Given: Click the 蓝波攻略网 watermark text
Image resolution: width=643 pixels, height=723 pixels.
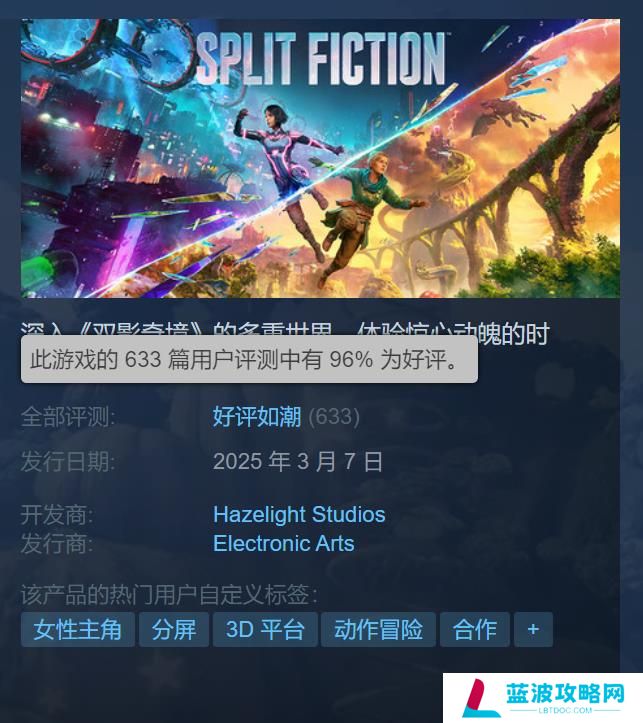Looking at the screenshot, I should click(x=565, y=693).
